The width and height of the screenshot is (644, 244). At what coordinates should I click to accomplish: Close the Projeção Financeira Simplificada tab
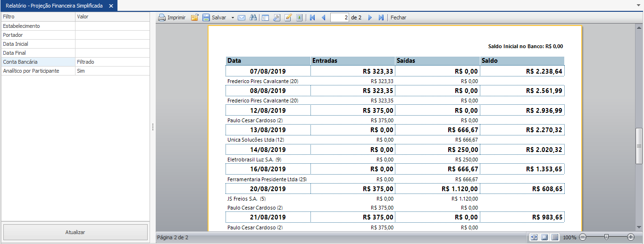point(111,6)
